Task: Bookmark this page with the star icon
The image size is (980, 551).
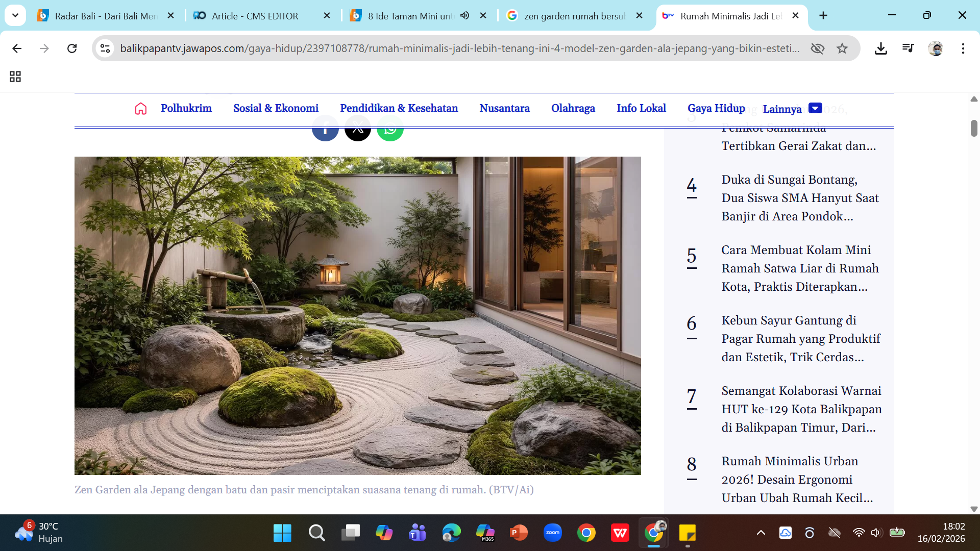Action: [842, 48]
